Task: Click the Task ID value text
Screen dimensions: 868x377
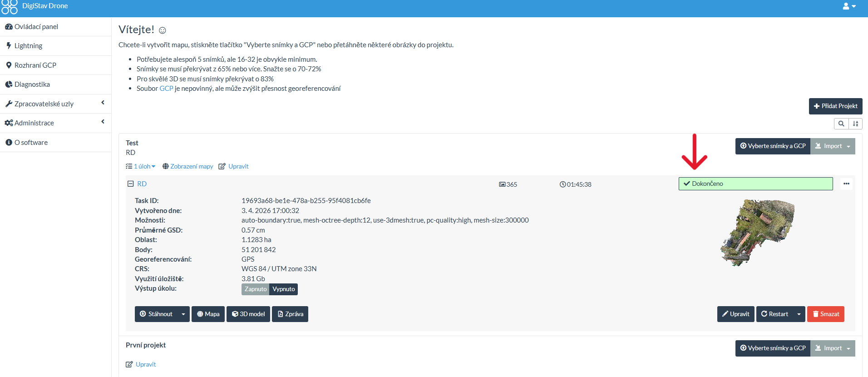Action: point(306,201)
